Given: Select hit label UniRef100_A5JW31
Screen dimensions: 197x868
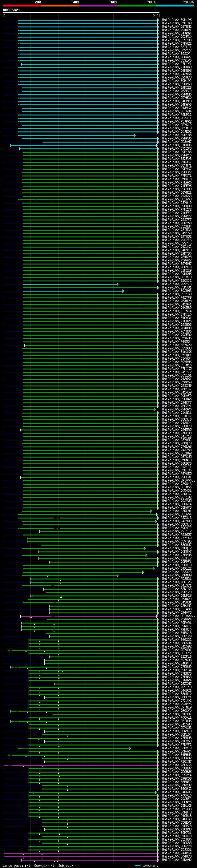Looking at the screenshot, I should [x=177, y=579].
